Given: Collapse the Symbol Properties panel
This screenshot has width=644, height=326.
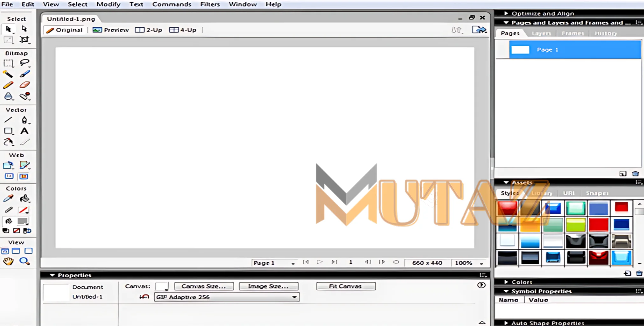Looking at the screenshot, I should 506,291.
